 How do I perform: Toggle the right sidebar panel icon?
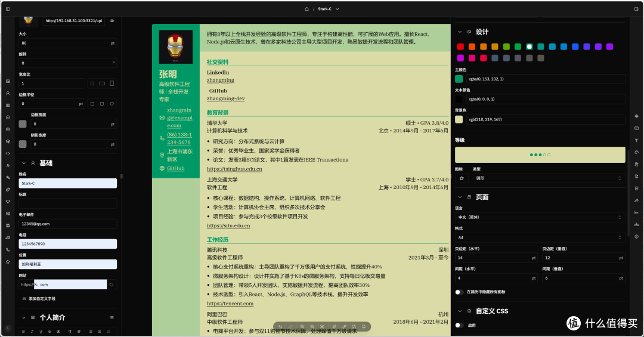(x=636, y=8)
